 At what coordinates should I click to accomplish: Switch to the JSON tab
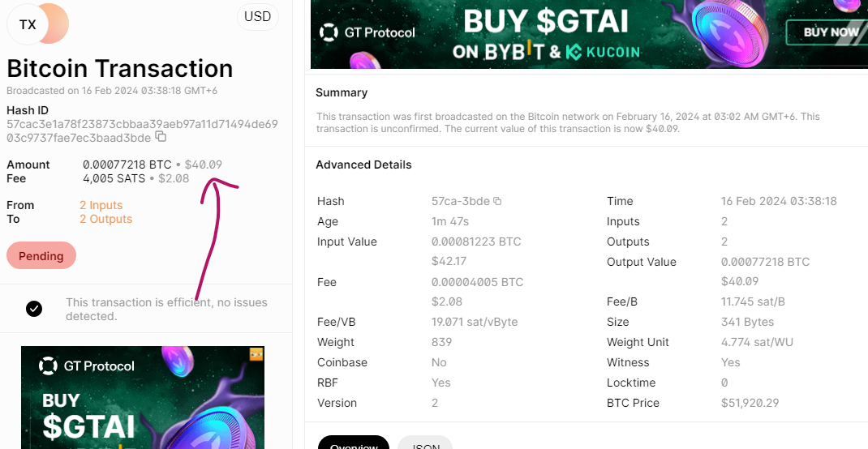425,445
